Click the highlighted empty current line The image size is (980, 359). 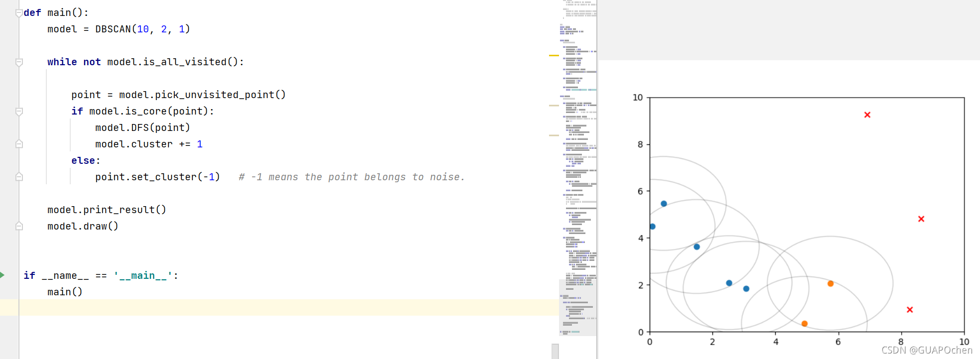point(279,307)
